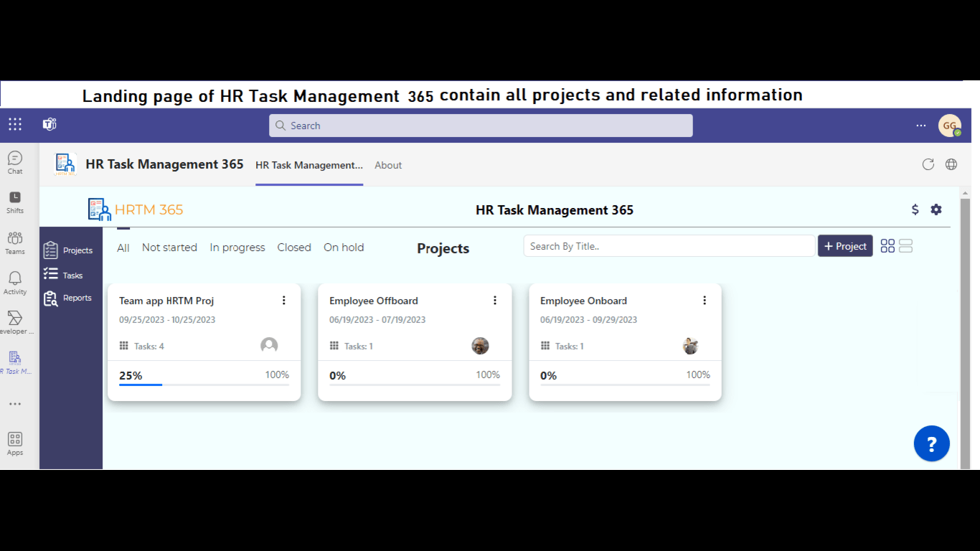Open the Employee Offboard project title
The width and height of the screenshot is (980, 551).
[374, 301]
